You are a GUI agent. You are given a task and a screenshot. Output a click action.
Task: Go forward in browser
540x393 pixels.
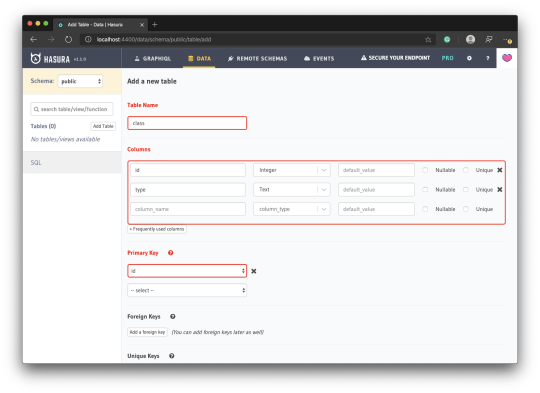[51, 40]
